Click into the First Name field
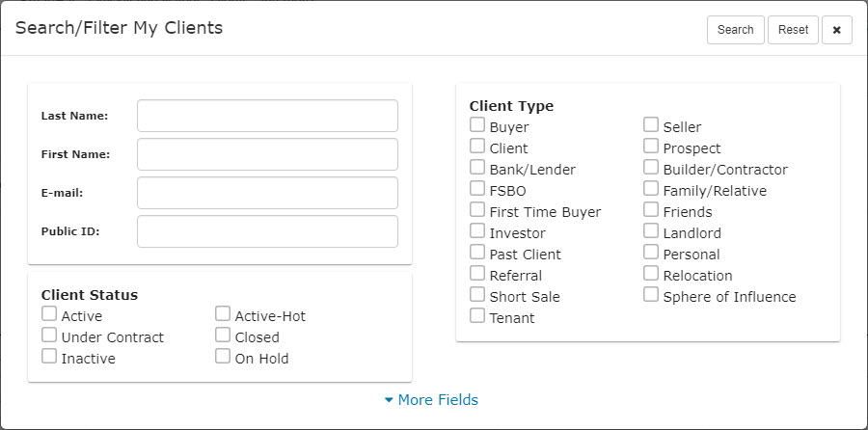 [x=267, y=154]
